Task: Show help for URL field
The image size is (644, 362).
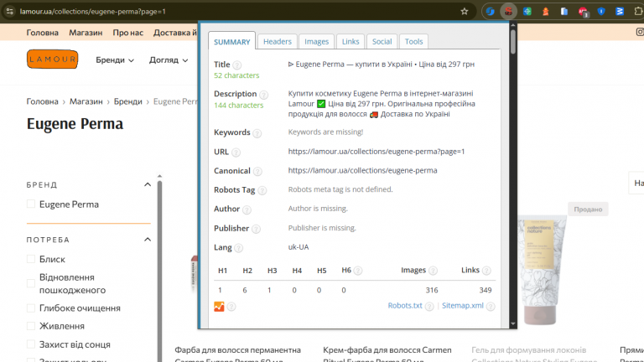Action: pos(236,153)
